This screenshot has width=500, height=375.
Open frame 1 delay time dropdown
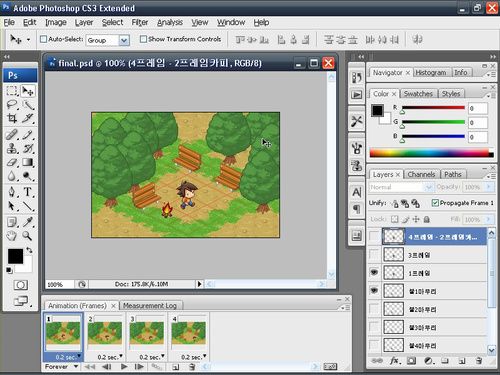[x=79, y=356]
